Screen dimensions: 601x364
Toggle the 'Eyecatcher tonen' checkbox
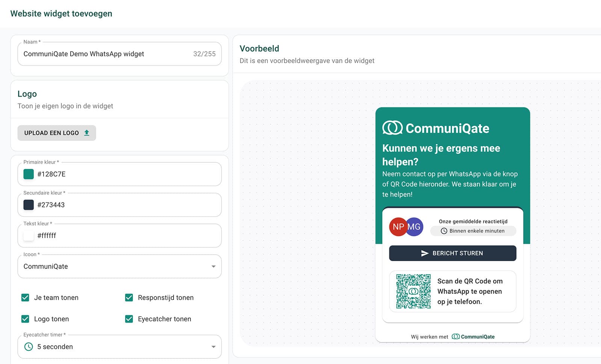click(129, 319)
